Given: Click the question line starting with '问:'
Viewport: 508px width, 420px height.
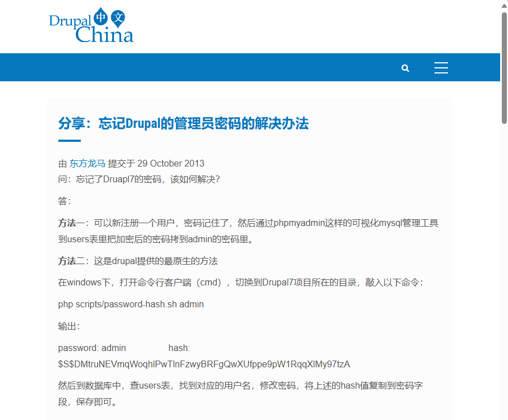Looking at the screenshot, I should [x=139, y=179].
